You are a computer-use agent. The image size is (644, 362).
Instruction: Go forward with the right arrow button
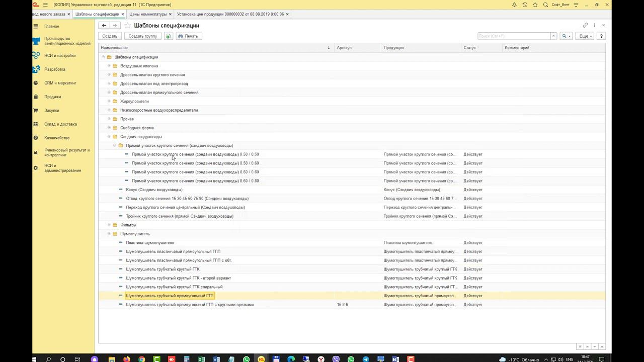[115, 25]
